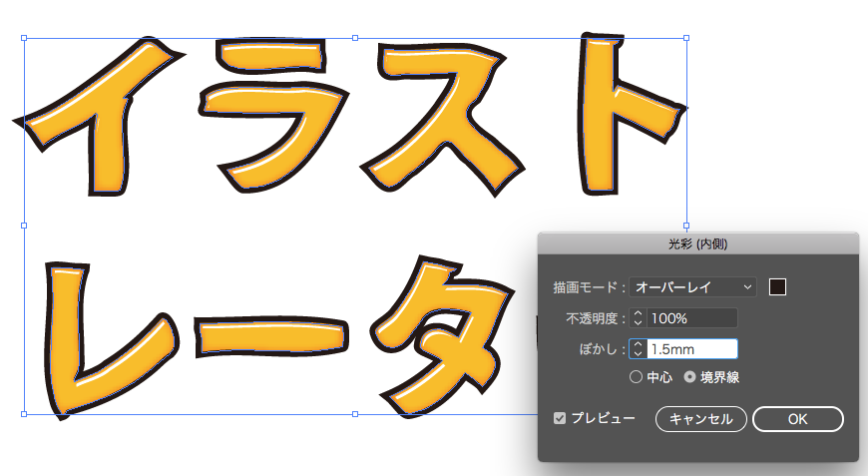Viewport: 868px width, 476px height.
Task: Click the orange ー long-vowel character
Action: click(271, 337)
